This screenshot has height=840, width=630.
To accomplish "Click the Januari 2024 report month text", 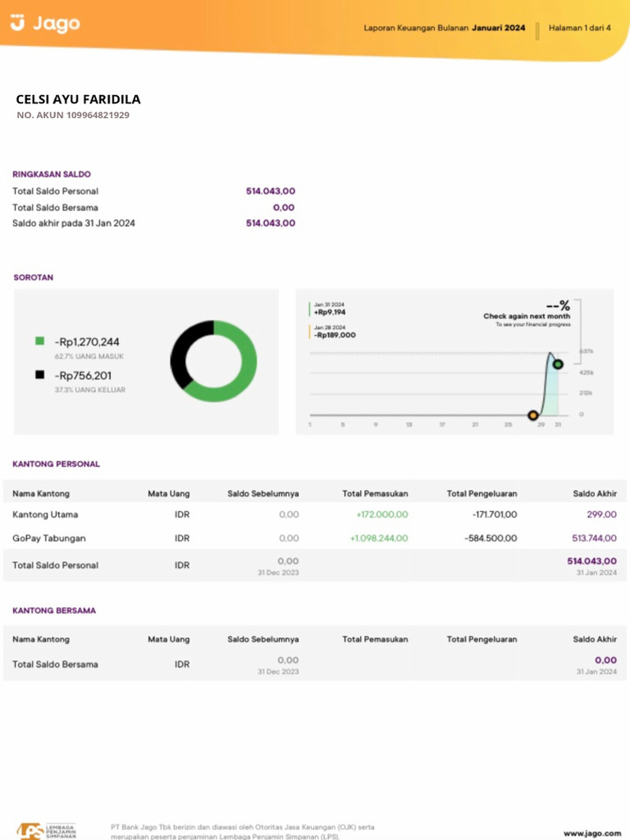I will 498,28.
